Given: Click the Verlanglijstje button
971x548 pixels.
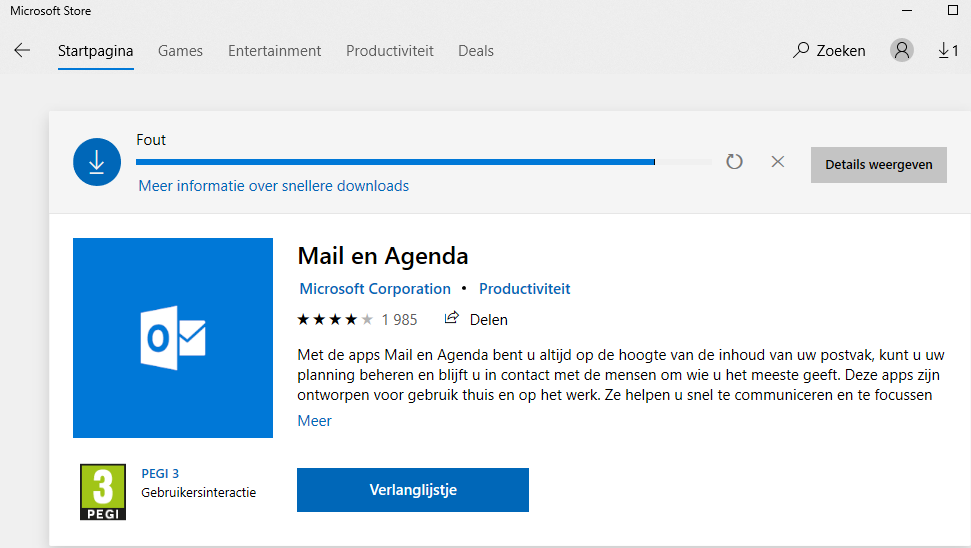Looking at the screenshot, I should click(x=413, y=490).
